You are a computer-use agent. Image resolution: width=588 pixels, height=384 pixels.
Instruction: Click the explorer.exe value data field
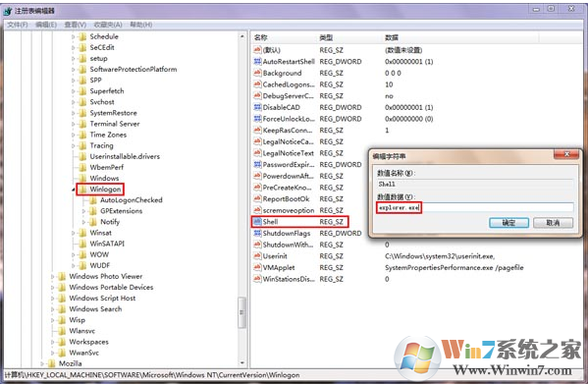(x=475, y=207)
